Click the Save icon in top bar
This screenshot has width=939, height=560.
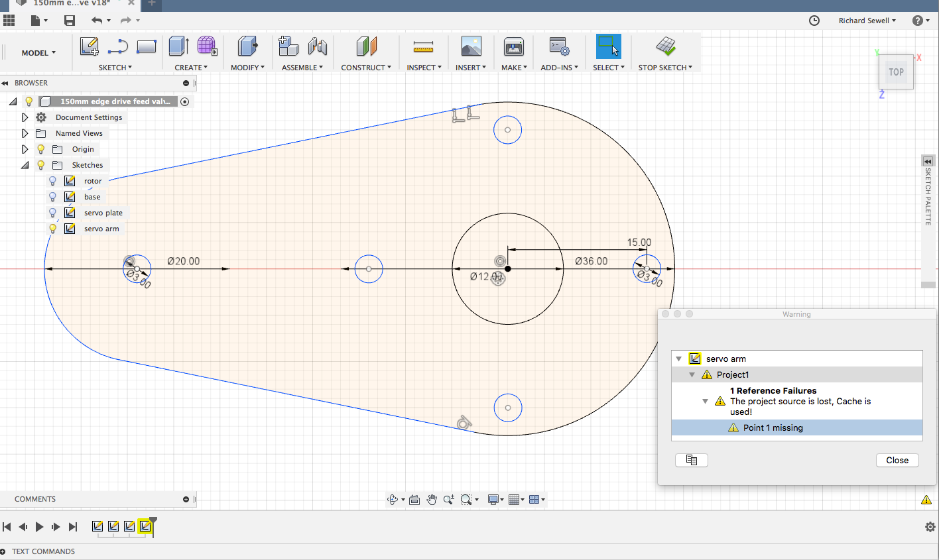point(70,21)
